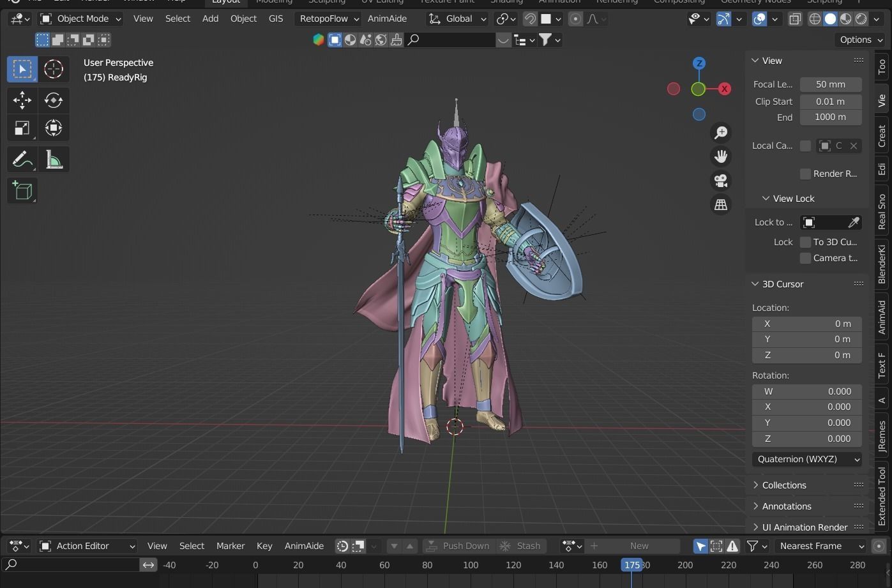
Task: Switch to wireframe viewport shading
Action: [815, 19]
